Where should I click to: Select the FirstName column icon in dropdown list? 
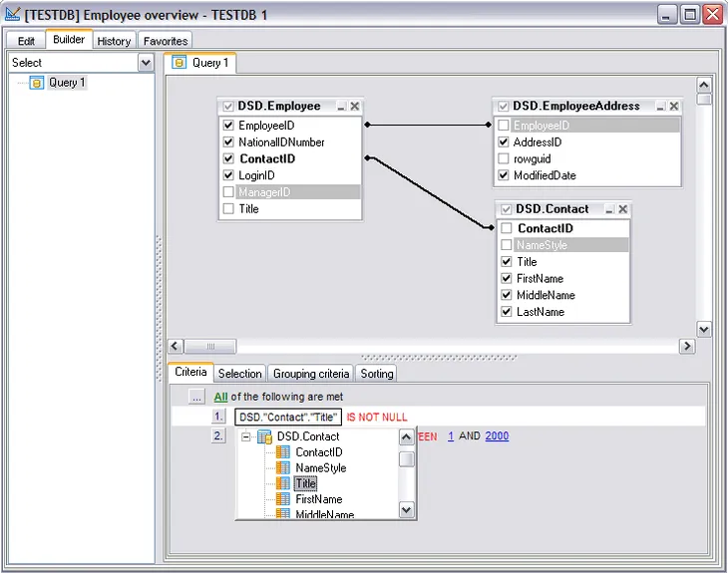click(x=283, y=499)
